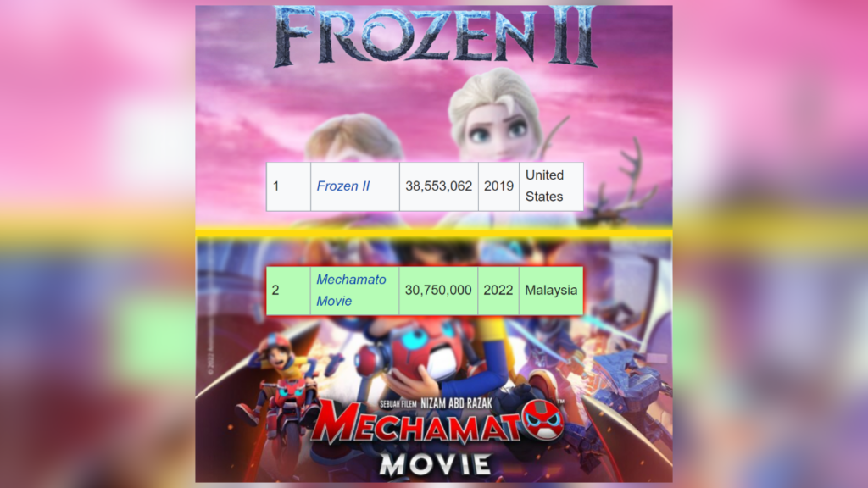Select the Malaysia country cell
The height and width of the screenshot is (488, 868).
pos(551,291)
